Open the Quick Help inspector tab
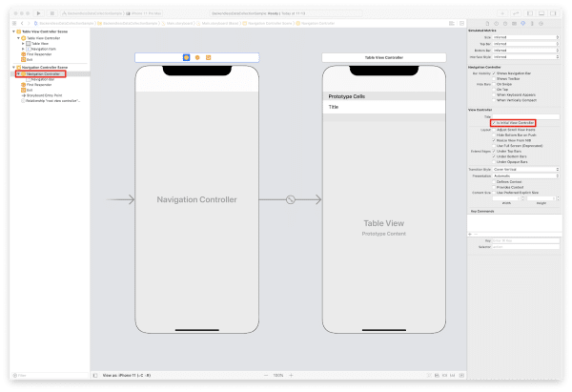Screen dimensions: 572x392 505,23
